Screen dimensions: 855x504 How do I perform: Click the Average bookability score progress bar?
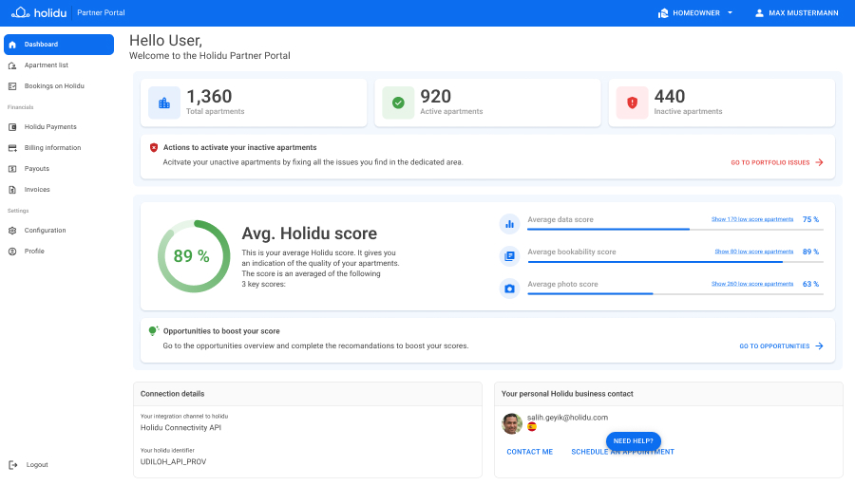[675, 262]
